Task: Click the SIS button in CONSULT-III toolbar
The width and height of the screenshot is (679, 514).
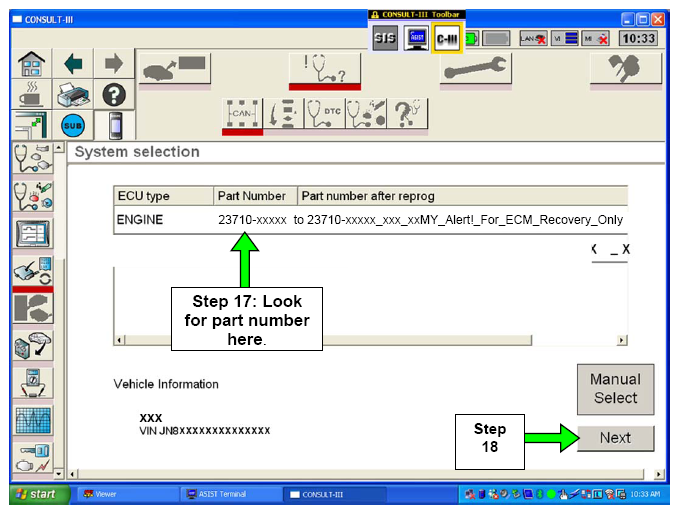Action: [x=385, y=39]
